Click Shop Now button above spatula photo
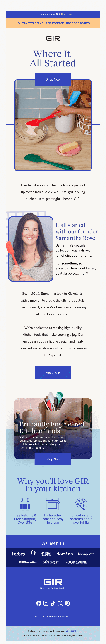 click(x=53, y=79)
